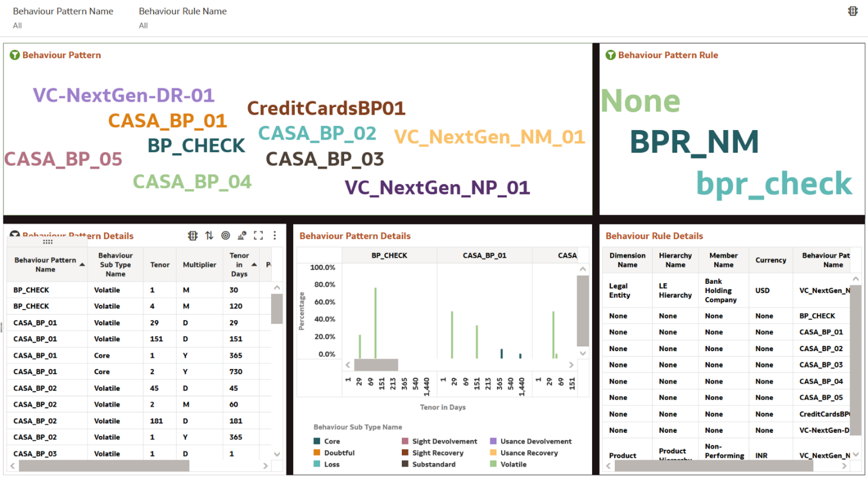Select CASA_BP_01 in the tag cloud
The image size is (868, 477).
(168, 121)
